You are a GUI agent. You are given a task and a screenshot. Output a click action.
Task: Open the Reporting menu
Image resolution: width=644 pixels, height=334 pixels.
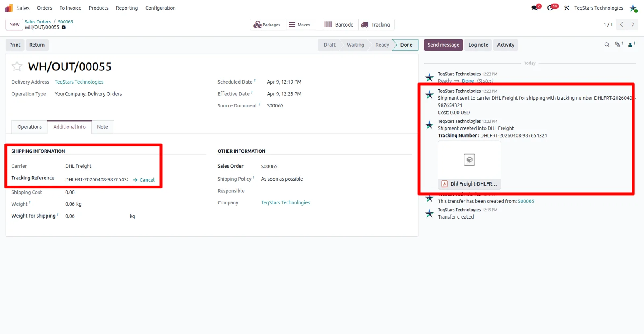(x=127, y=8)
